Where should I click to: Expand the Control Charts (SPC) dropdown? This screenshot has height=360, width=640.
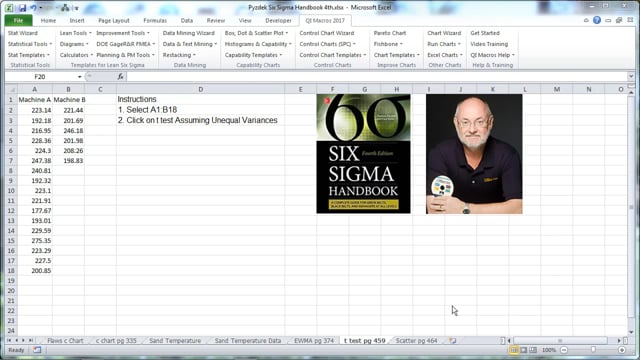click(327, 44)
